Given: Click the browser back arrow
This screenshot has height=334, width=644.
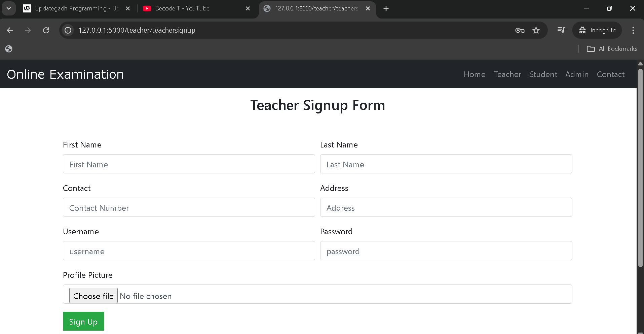Looking at the screenshot, I should 10,30.
